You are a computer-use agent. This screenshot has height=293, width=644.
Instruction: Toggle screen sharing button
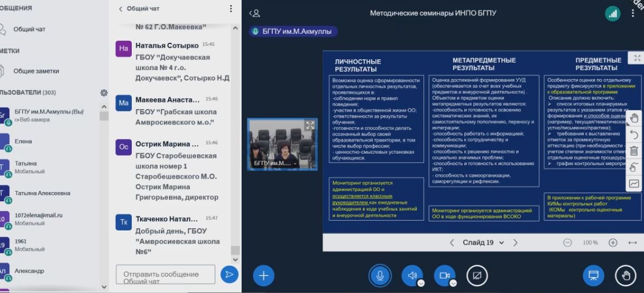pos(477,275)
